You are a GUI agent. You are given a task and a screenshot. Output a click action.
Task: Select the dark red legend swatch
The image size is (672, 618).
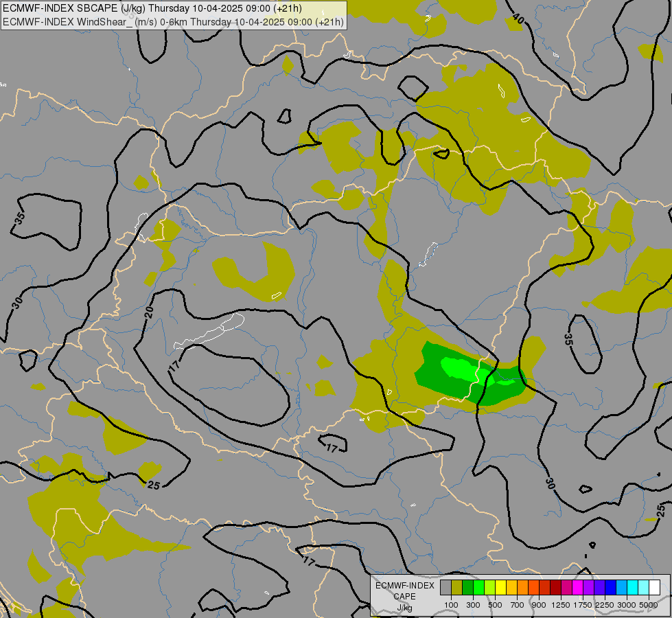click(x=555, y=587)
